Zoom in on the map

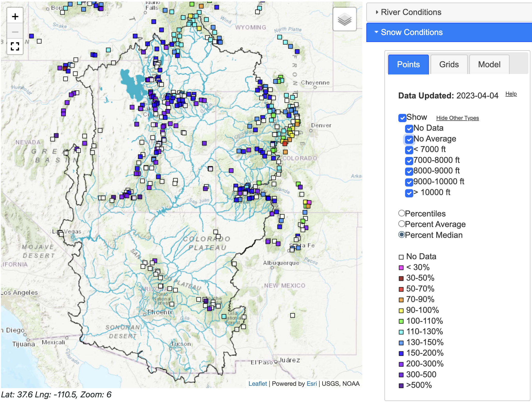coord(15,17)
